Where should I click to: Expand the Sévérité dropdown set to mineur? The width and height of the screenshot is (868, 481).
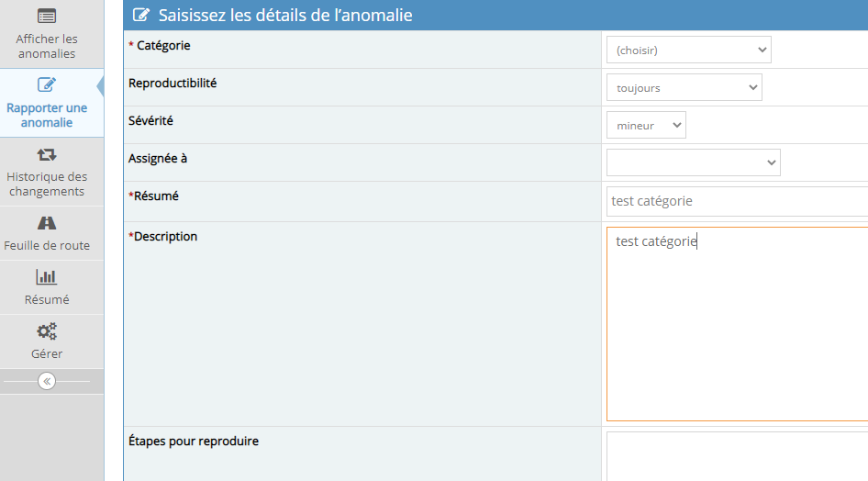(646, 126)
